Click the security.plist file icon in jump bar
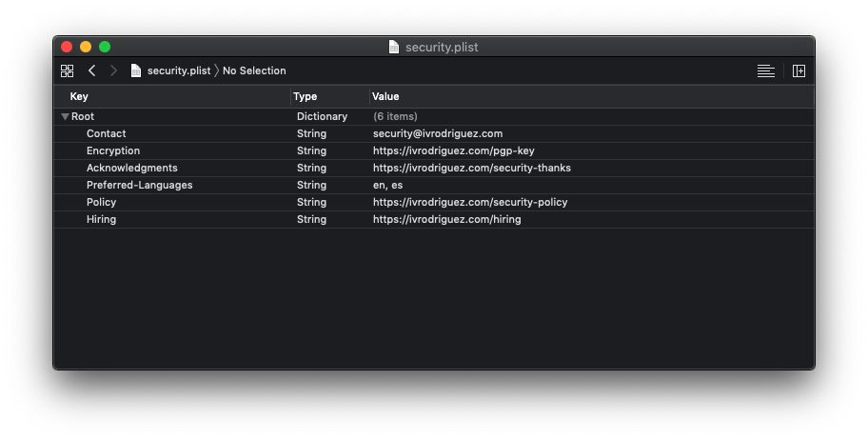Screen dimensions: 868x440 (x=136, y=70)
